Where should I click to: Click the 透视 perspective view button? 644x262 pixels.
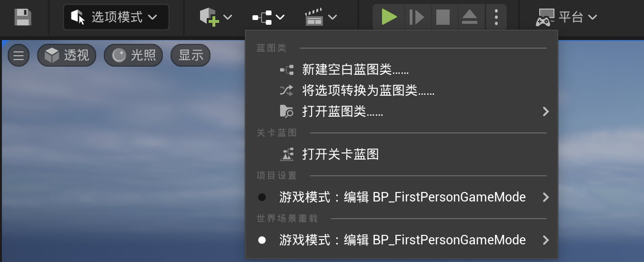(67, 56)
